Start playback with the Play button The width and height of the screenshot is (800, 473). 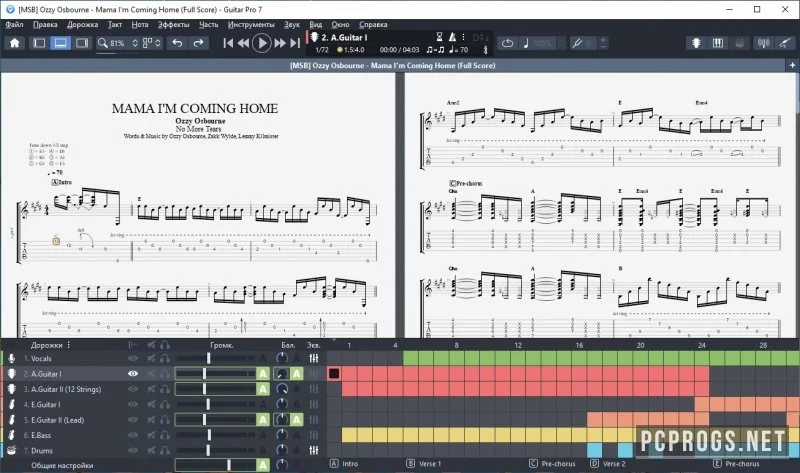click(x=262, y=43)
